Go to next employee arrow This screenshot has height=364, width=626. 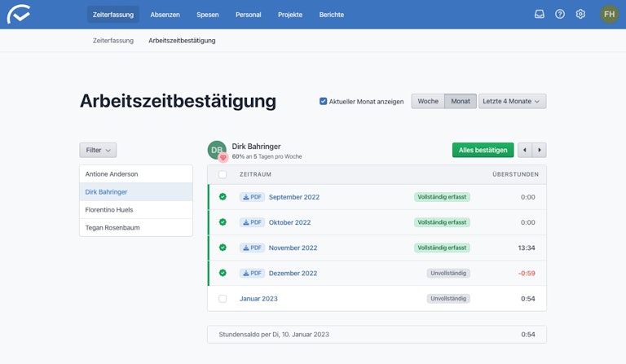(x=540, y=150)
